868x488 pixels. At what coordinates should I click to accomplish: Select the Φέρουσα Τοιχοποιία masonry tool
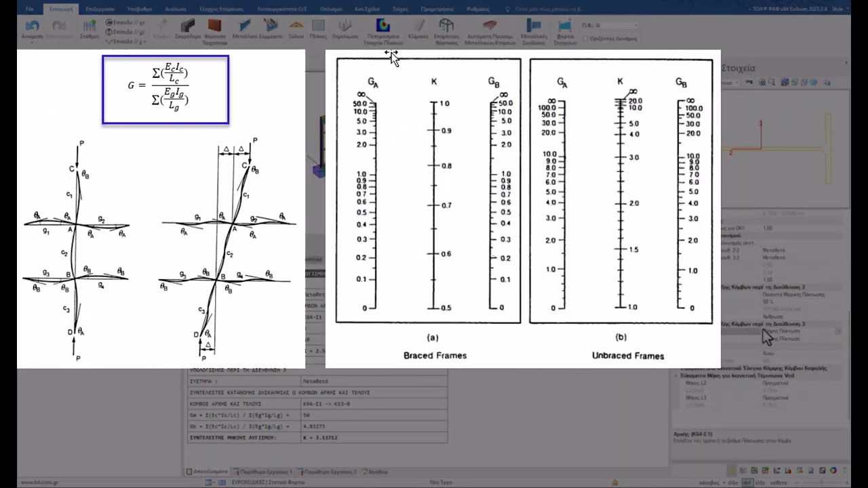214,30
